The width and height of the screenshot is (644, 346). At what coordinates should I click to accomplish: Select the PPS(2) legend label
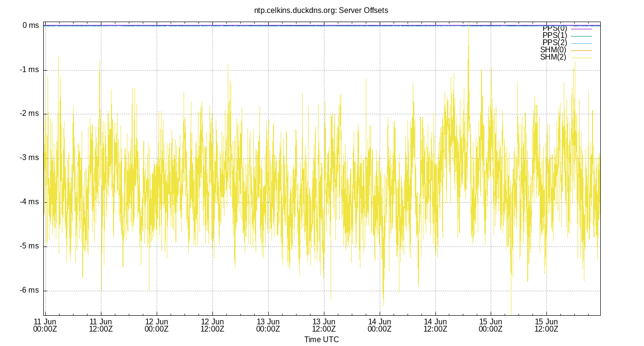(x=555, y=43)
